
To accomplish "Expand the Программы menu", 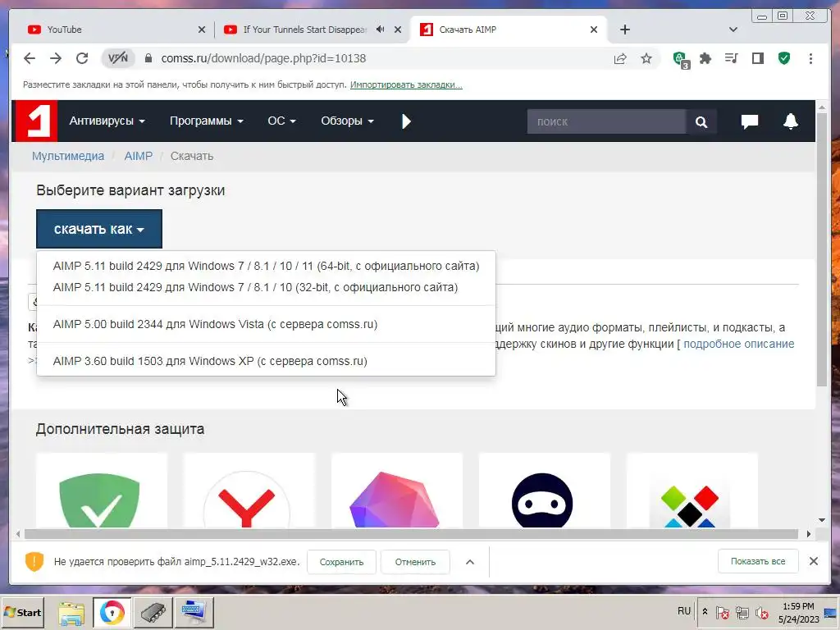I will (x=206, y=121).
